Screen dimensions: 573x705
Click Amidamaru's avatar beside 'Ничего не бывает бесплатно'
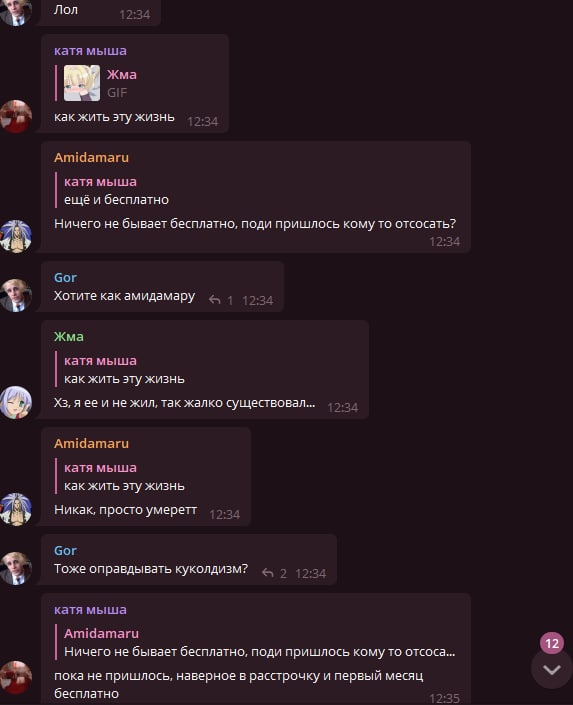(x=16, y=236)
